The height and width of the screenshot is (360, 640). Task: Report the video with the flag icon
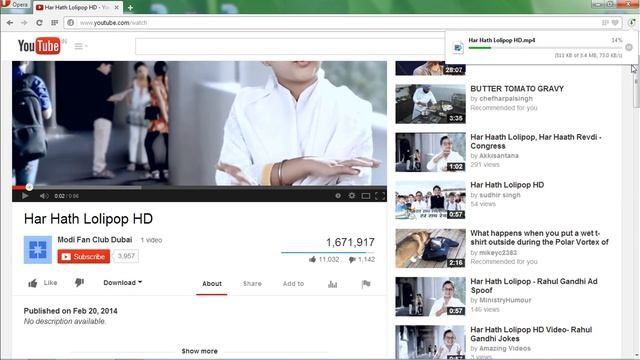click(x=366, y=284)
